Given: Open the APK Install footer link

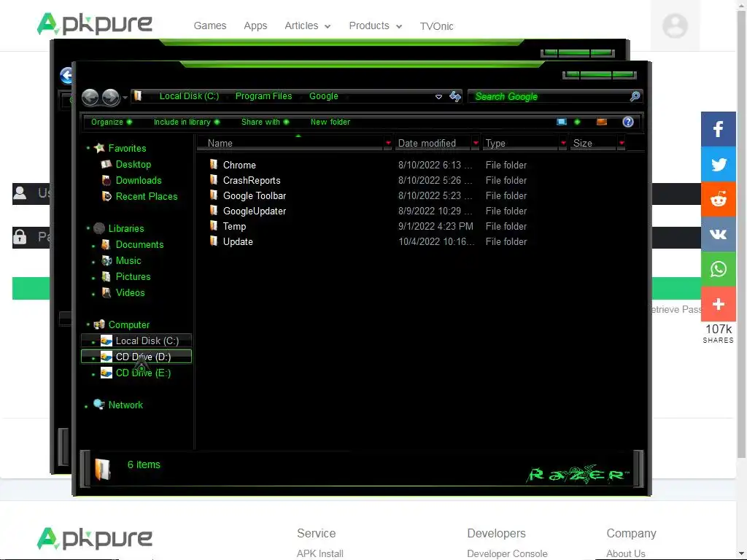Looking at the screenshot, I should (x=320, y=553).
